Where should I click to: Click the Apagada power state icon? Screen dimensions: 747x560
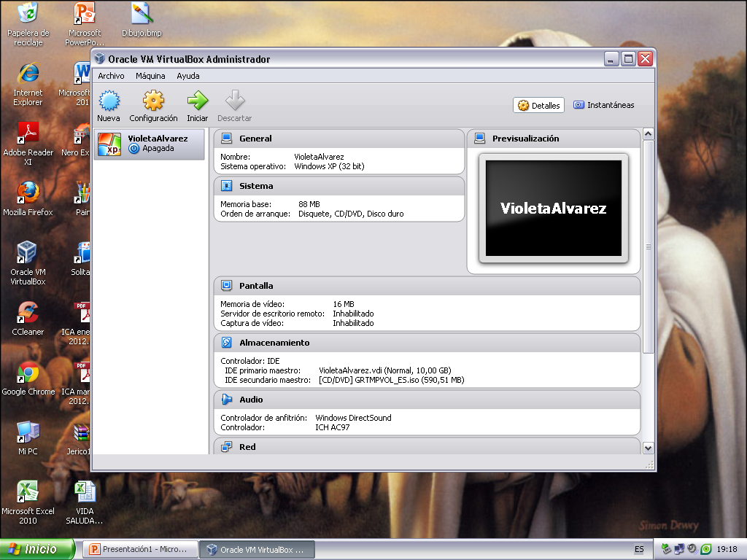pyautogui.click(x=134, y=149)
